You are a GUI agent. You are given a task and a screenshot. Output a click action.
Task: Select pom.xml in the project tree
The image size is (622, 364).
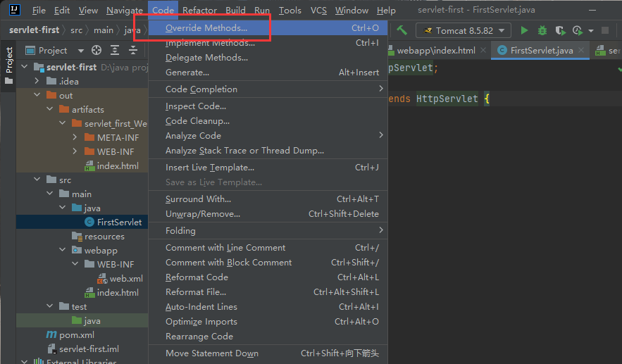[77, 335]
